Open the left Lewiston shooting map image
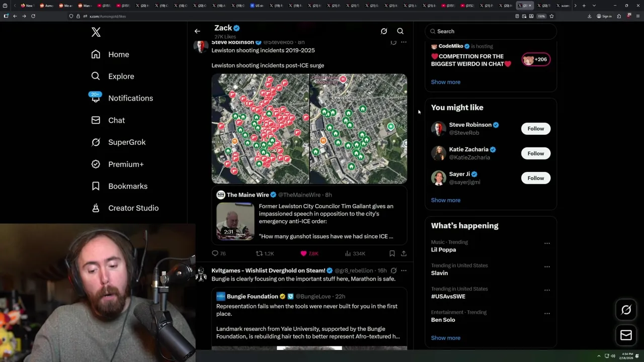This screenshot has width=644, height=362. click(260, 129)
